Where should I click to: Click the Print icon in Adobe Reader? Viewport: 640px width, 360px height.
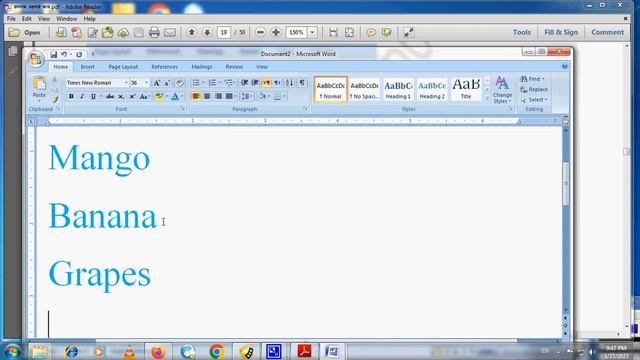tap(154, 33)
